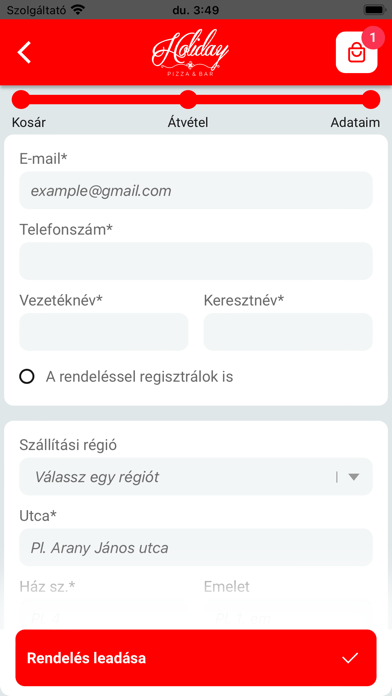Tap the Holiday Pizza & Bar logo

pos(190,53)
